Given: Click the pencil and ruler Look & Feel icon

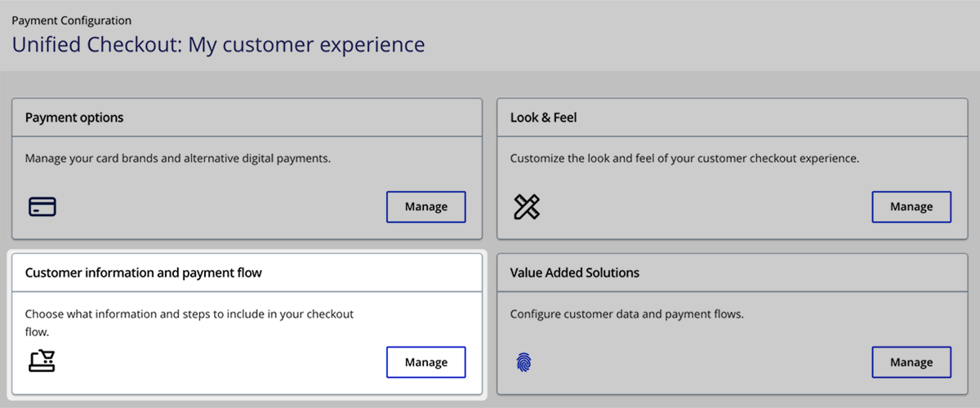Looking at the screenshot, I should [527, 207].
